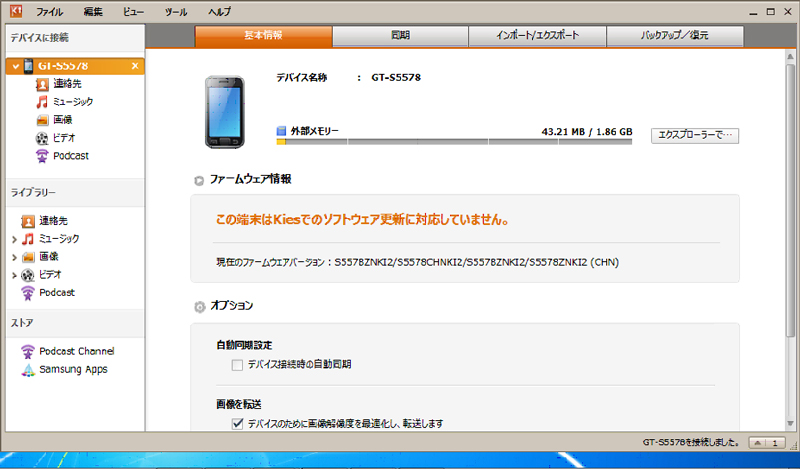Click the GT-S5578を接続しました status text
Viewport: 800px width, 469px height.
pyautogui.click(x=691, y=442)
